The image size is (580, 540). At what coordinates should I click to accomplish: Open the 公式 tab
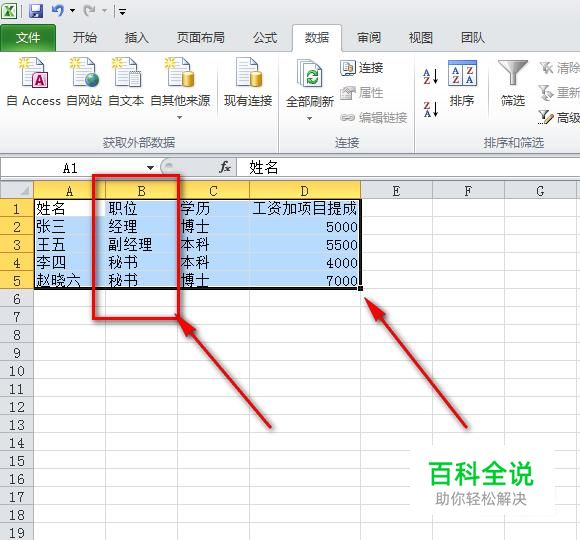point(265,38)
